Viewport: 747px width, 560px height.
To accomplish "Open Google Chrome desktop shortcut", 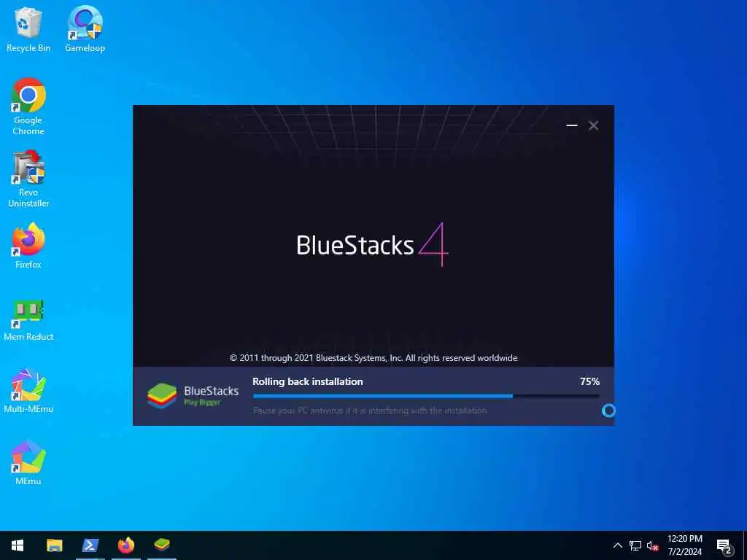I will [28, 106].
